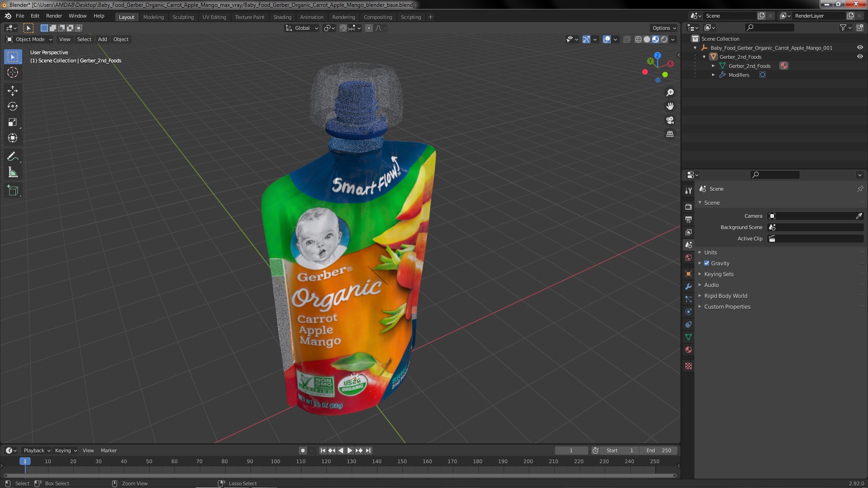Open the Render menu
The image size is (868, 488).
54,16
